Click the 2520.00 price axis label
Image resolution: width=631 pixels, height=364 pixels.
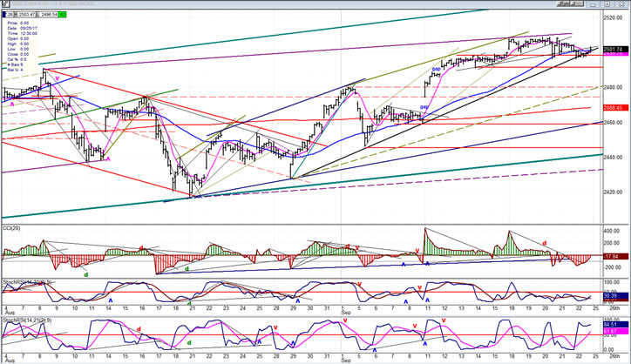point(614,17)
